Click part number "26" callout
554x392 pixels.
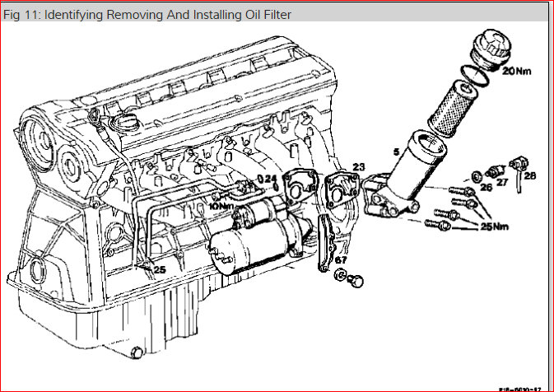click(486, 187)
